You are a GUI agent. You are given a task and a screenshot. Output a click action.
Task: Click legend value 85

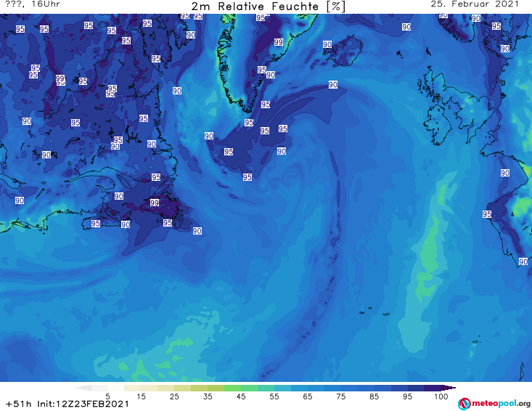(375, 396)
